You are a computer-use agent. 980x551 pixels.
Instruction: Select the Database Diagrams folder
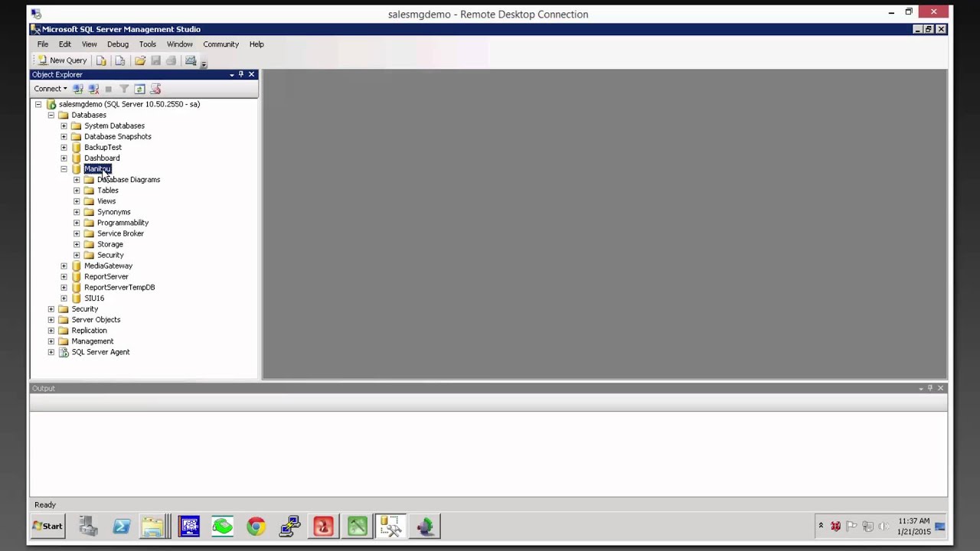tap(129, 180)
